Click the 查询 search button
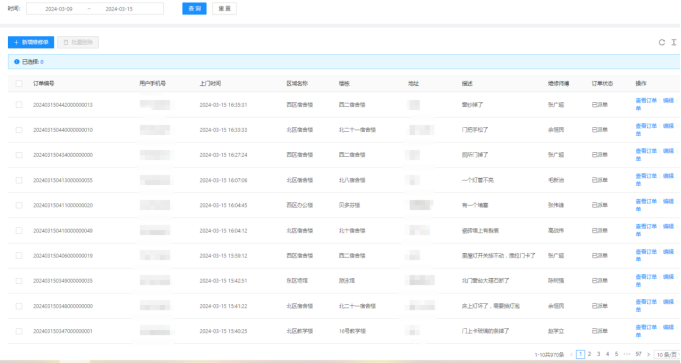The image size is (681, 363). pos(194,9)
